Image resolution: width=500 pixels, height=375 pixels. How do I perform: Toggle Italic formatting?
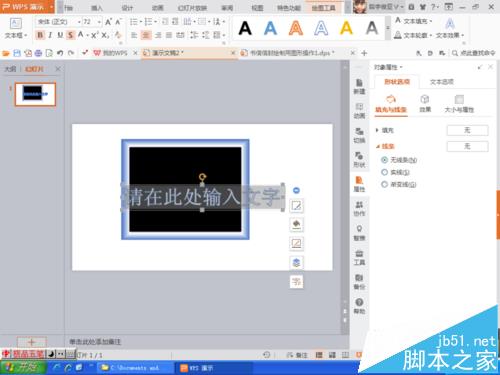50,35
